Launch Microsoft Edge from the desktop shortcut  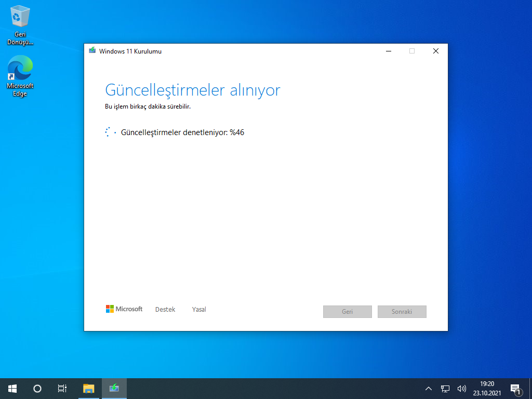point(20,76)
